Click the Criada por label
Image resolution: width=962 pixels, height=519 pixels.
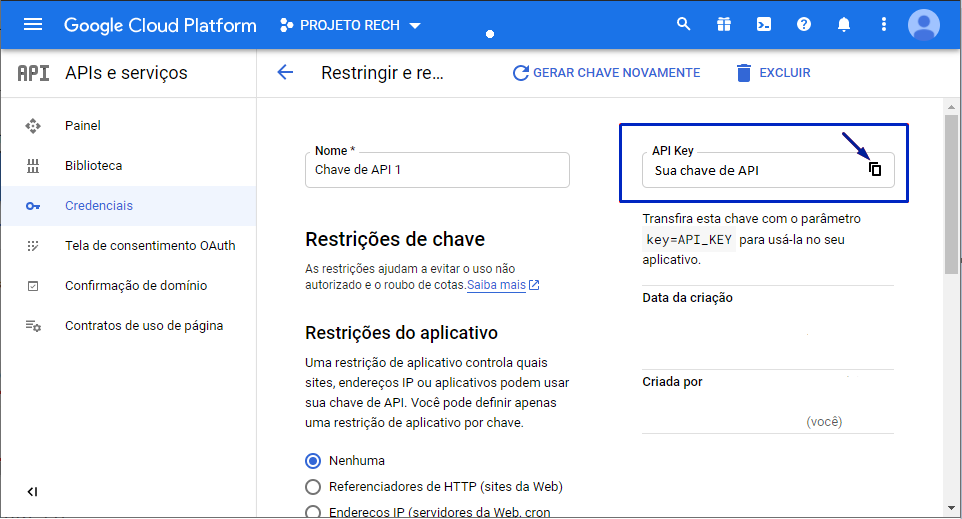(672, 382)
